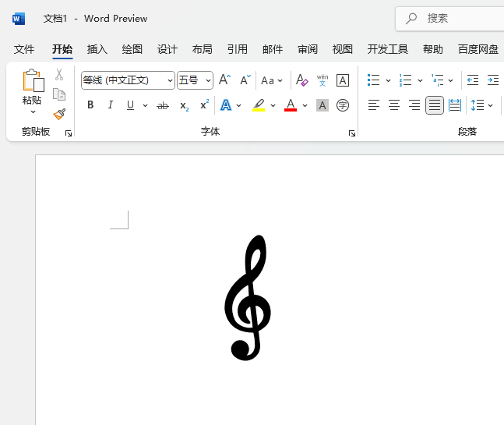Switch to the 引用 tab

(238, 49)
